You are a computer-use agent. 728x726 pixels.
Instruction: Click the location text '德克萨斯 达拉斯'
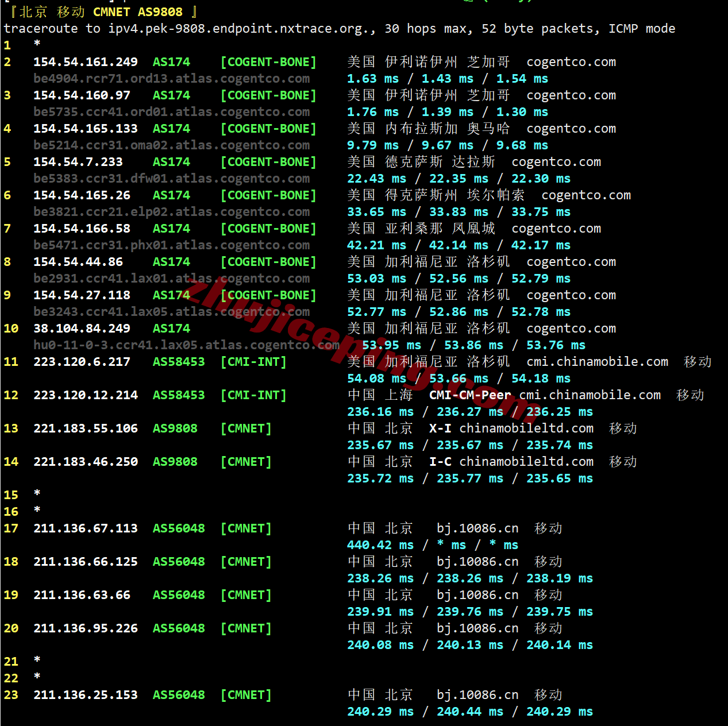[x=440, y=162]
